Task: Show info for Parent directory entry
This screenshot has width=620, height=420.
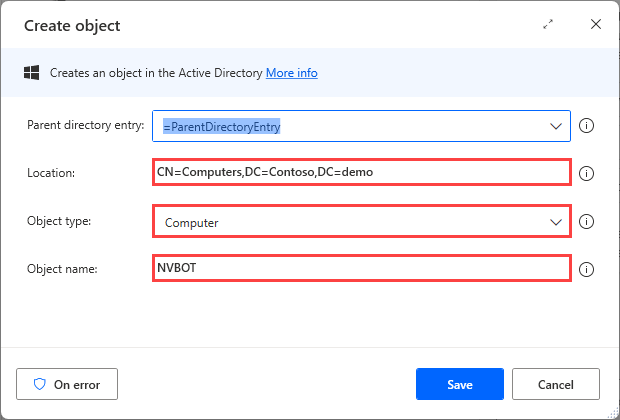Action: (x=587, y=126)
